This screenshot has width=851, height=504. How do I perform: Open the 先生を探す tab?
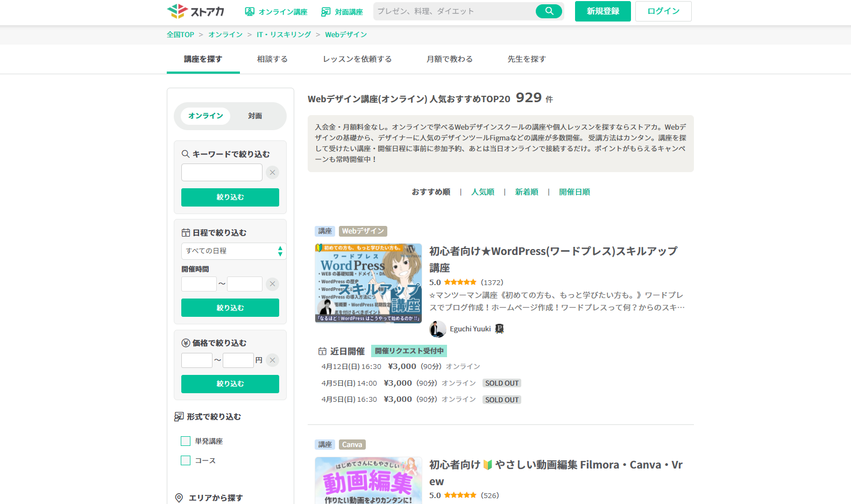527,59
